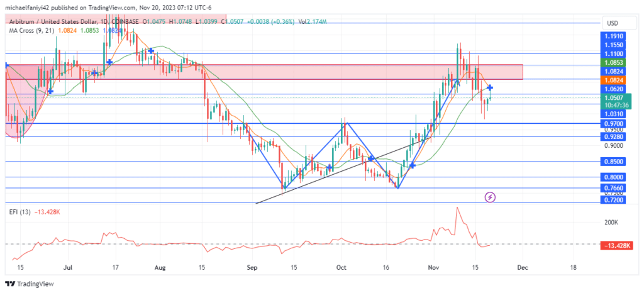Select the 1.0620 price label

coord(613,89)
